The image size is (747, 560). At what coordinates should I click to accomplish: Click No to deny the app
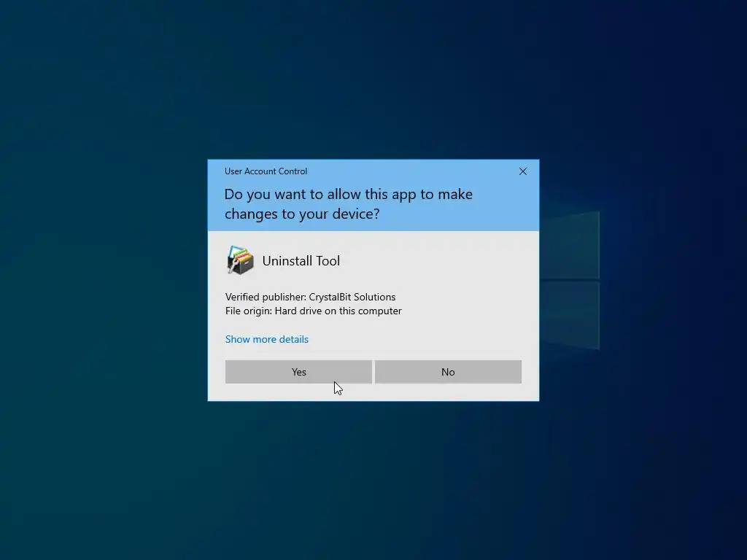pyautogui.click(x=448, y=372)
